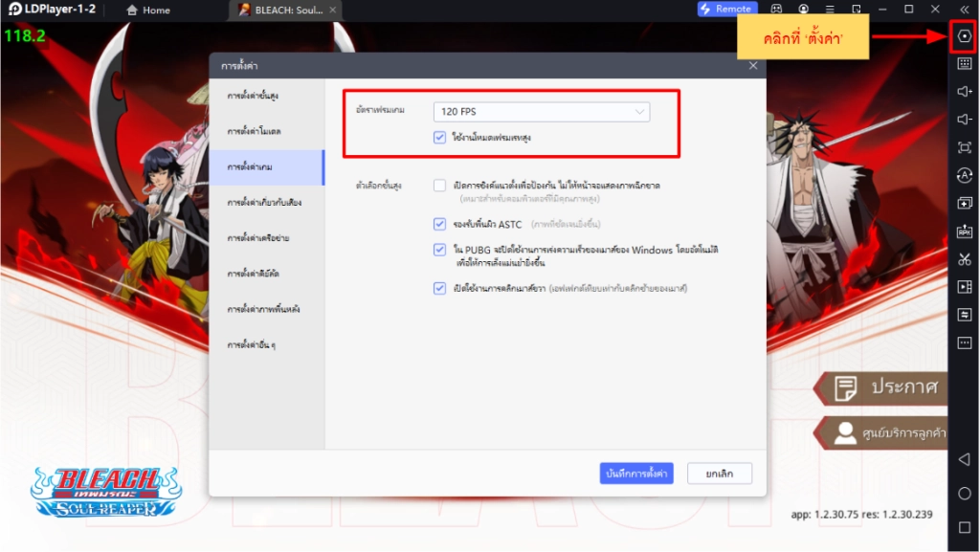
Task: Click the circular A synchronizer icon
Action: pyautogui.click(x=965, y=175)
